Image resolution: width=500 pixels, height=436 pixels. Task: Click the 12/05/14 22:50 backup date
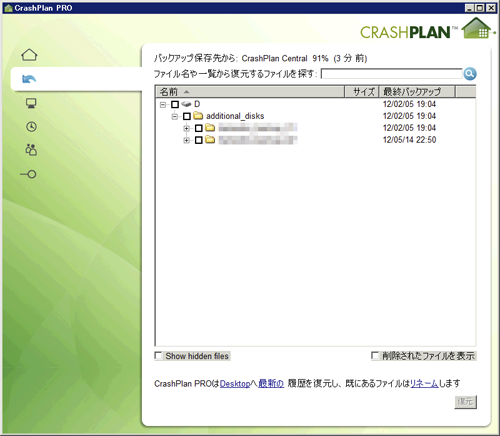tap(409, 140)
